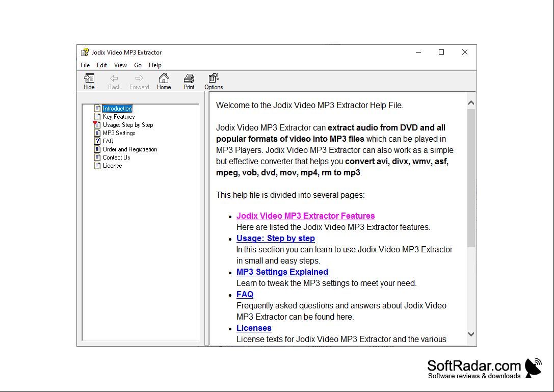Select Usage: Step by Step topic
554x392 pixels.
point(128,125)
